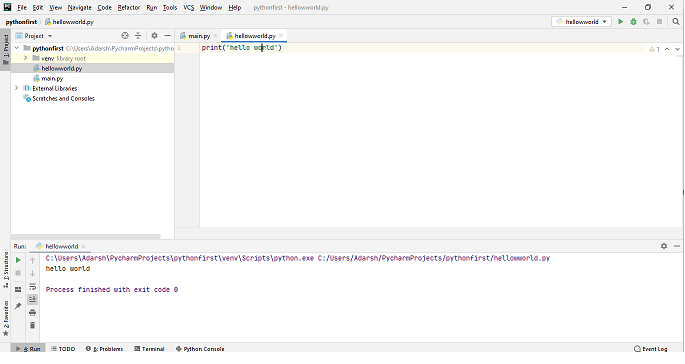This screenshot has height=364, width=685.
Task: Collapse the pythonfirst project root
Action: (17, 48)
